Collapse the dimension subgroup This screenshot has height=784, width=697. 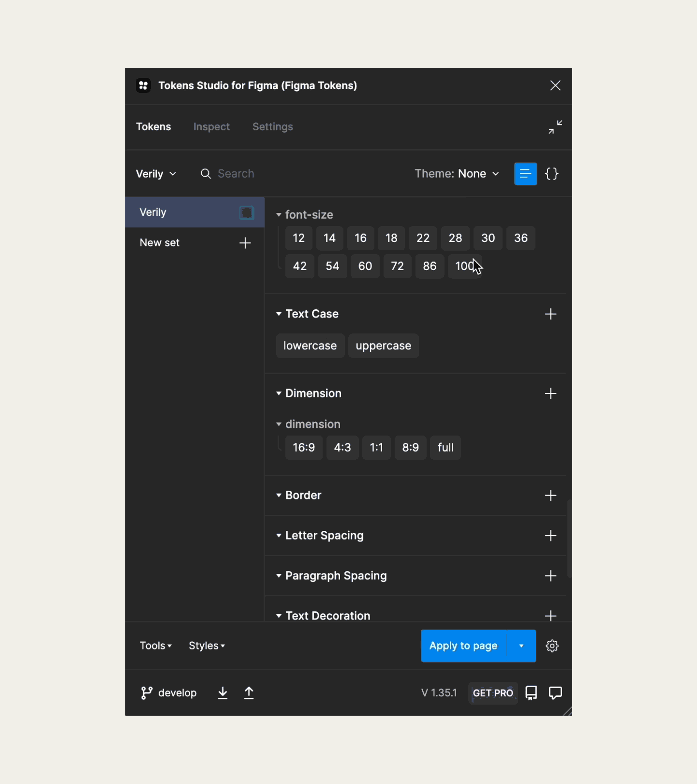279,424
